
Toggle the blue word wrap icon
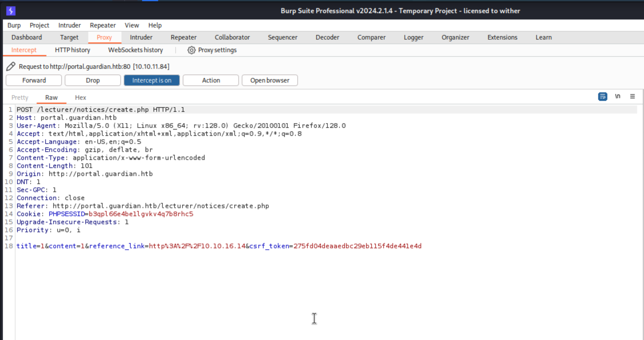click(602, 97)
